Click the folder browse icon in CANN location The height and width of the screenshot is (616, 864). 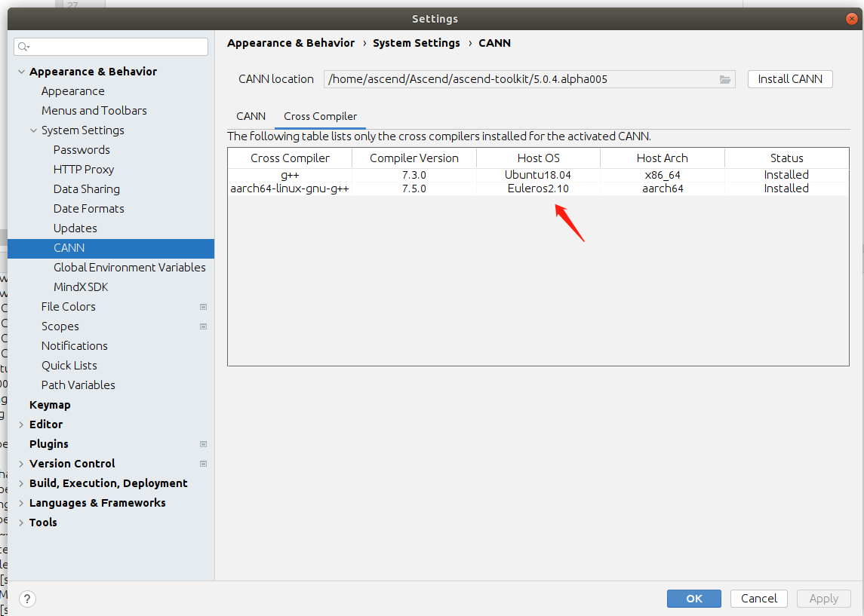(725, 79)
